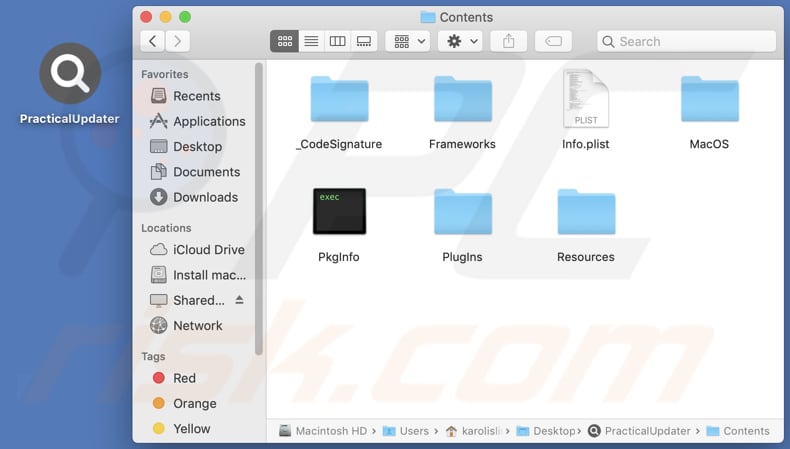Open the _CodeSignature folder
This screenshot has width=790, height=449.
point(339,100)
